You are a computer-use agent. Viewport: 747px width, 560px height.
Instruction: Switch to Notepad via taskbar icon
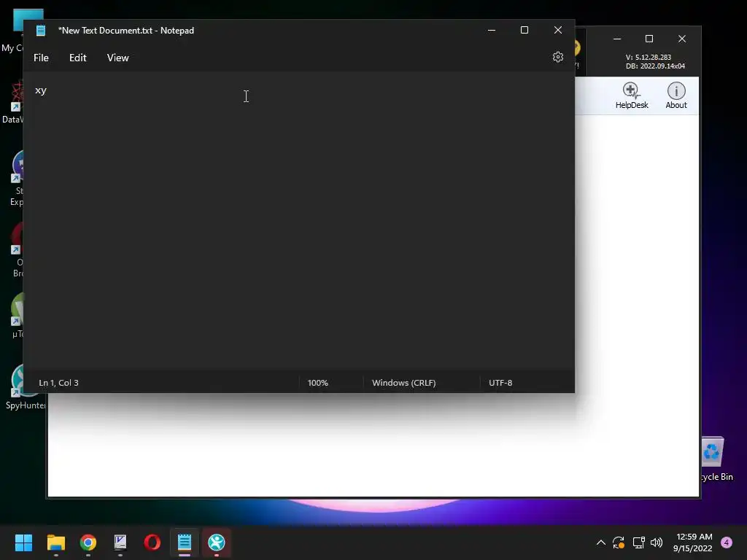tap(185, 542)
